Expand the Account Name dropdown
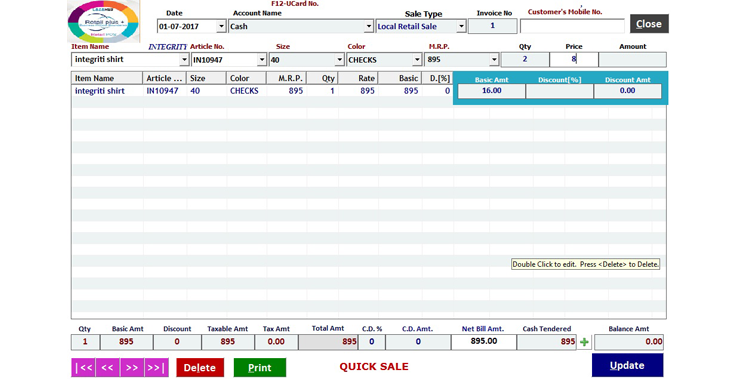This screenshot has height=379, width=746. point(369,26)
